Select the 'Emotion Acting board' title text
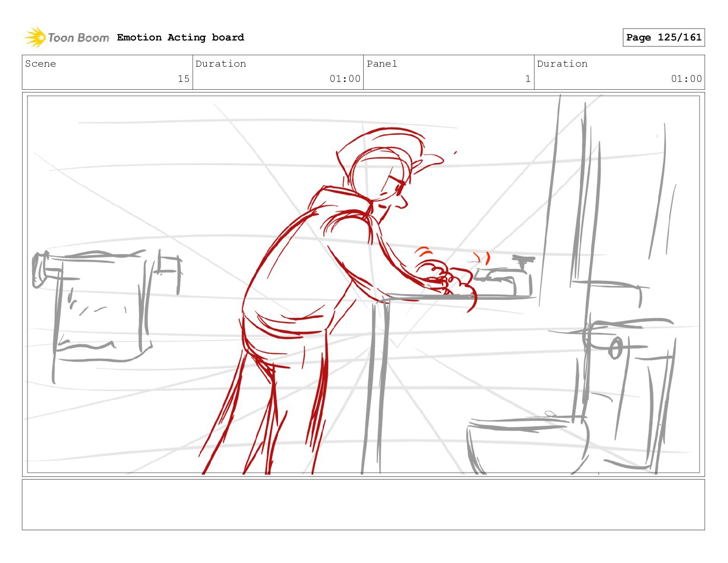Screen dimensions: 728x563 (180, 37)
